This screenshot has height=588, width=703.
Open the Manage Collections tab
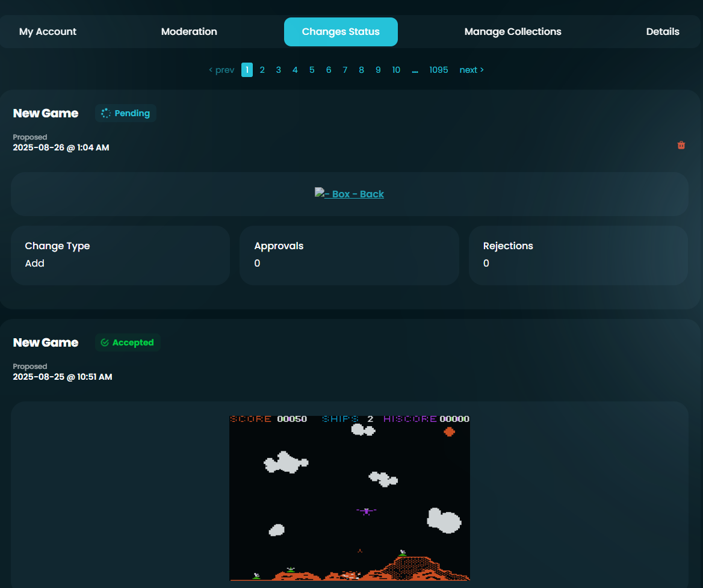coord(513,32)
